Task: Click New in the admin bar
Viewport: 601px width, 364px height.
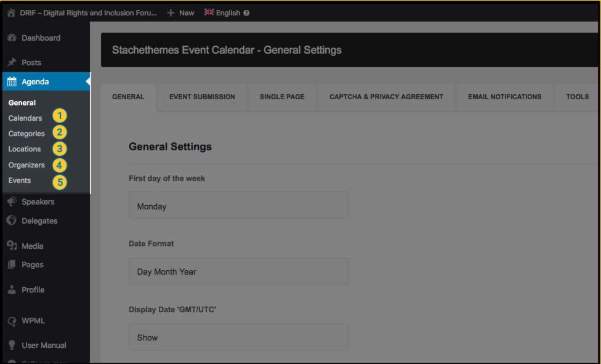Action: 180,12
